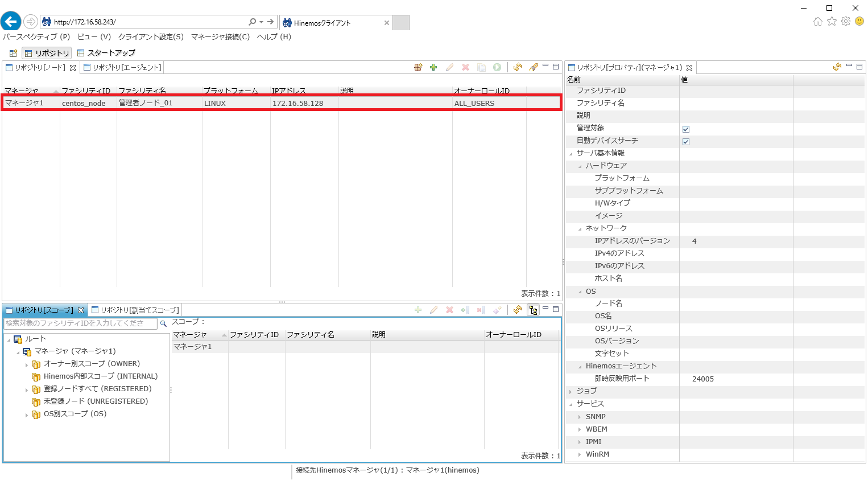Collapse ハードウェア property group
The height and width of the screenshot is (480, 868).
click(x=580, y=166)
